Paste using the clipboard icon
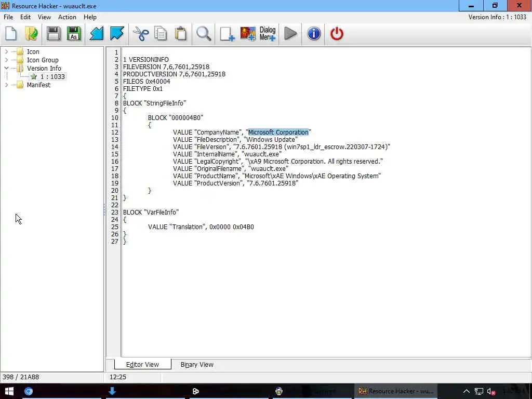This screenshot has width=532, height=399. tap(181, 34)
